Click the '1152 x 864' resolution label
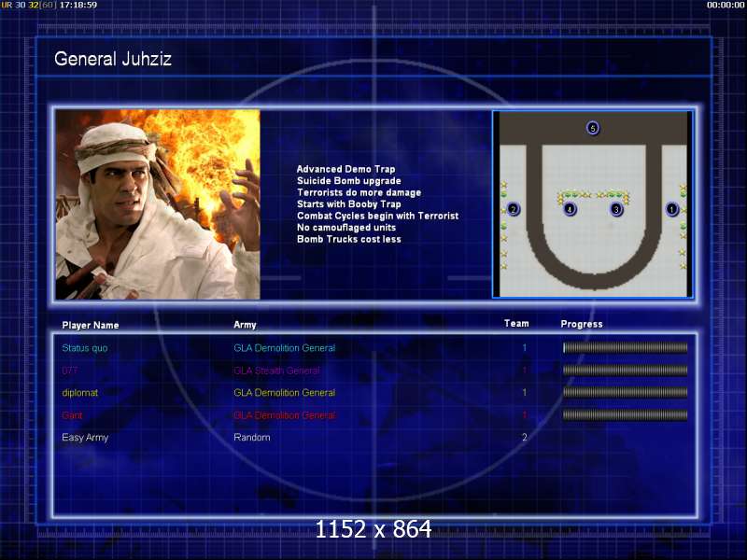 pyautogui.click(x=373, y=529)
